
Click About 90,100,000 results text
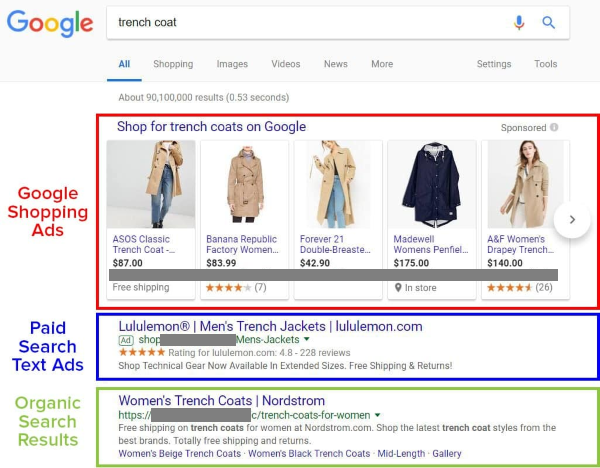pos(204,98)
